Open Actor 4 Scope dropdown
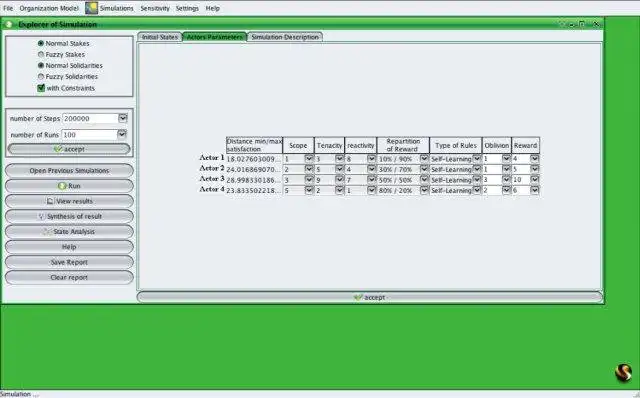 tap(309, 190)
